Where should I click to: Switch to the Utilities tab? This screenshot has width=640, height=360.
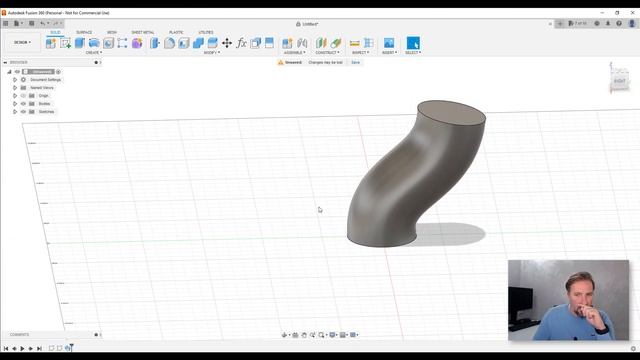coord(206,32)
